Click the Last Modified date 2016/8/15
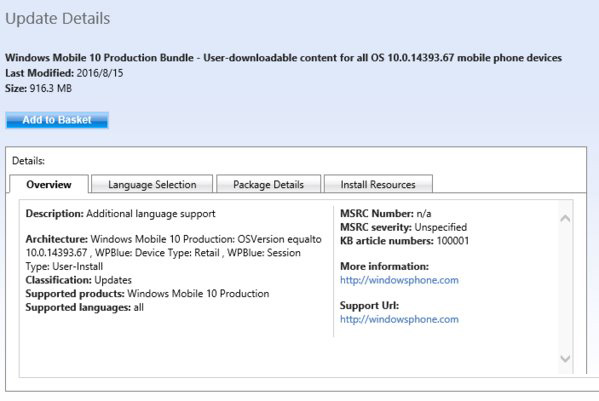Screen dimensions: 599x401 (100, 73)
